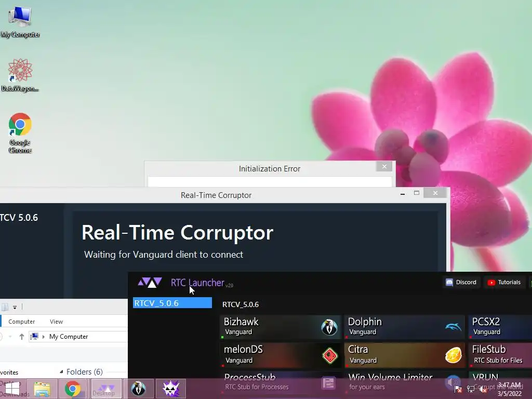The height and width of the screenshot is (399, 532).
Task: Launch the Bizhawk Vanguard tile
Action: (280, 327)
